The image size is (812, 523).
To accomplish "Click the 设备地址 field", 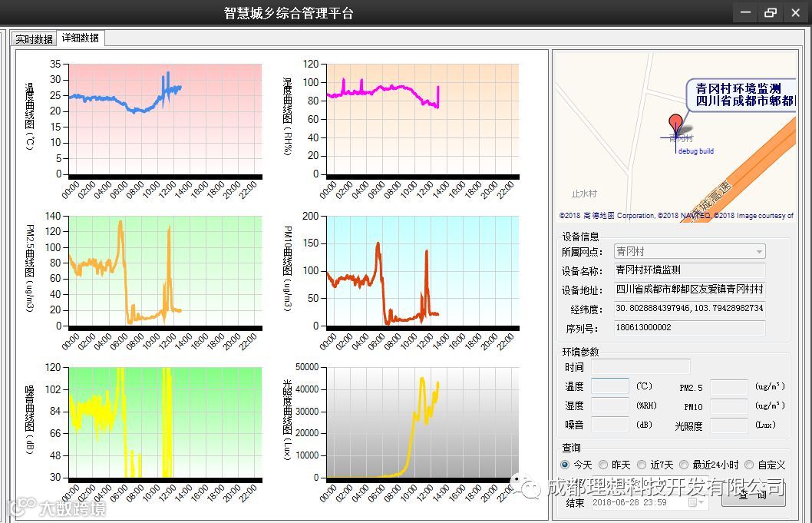I will 689,290.
